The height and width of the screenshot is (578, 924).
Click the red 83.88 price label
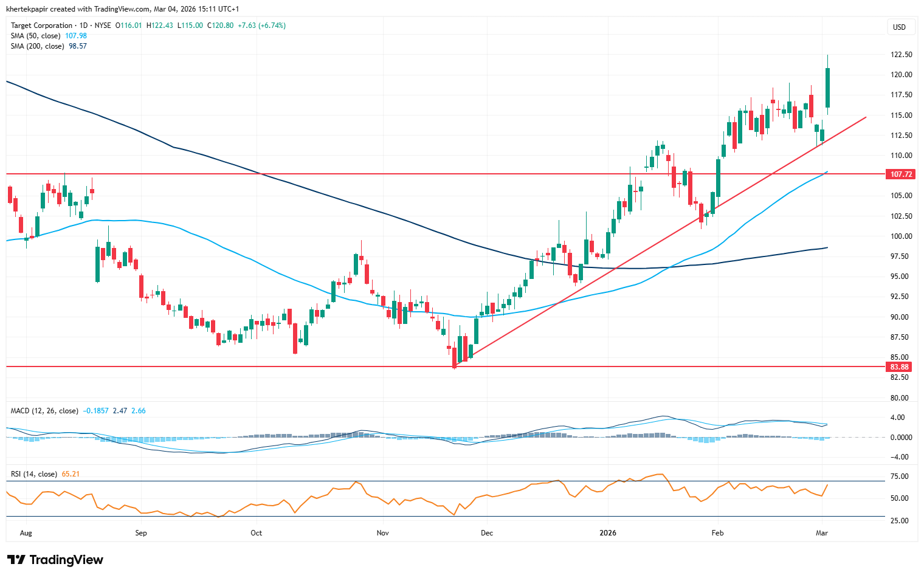click(x=900, y=367)
